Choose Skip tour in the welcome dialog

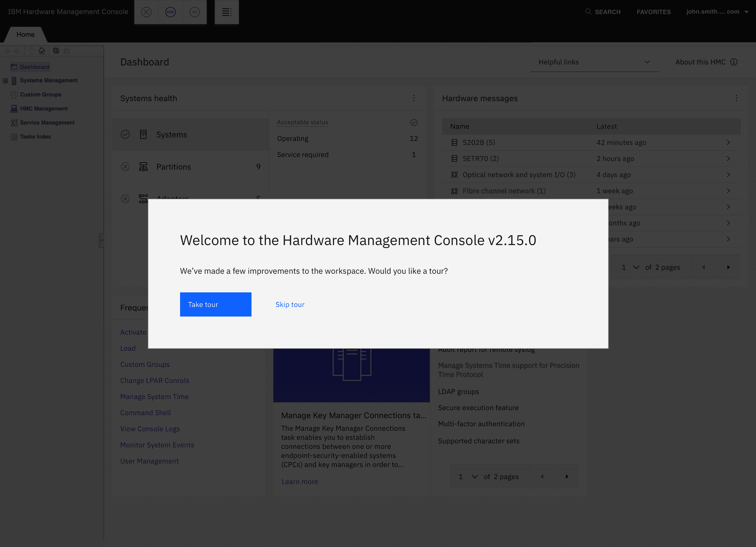[x=290, y=304]
